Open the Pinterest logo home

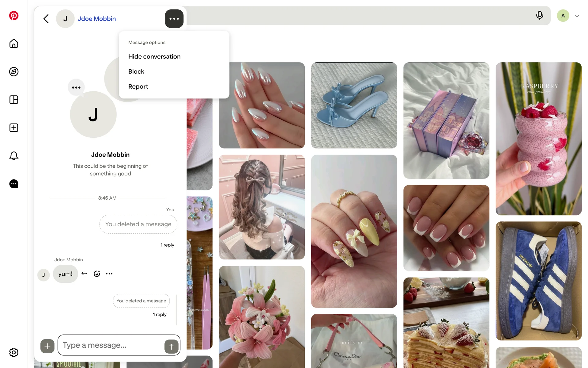point(14,16)
